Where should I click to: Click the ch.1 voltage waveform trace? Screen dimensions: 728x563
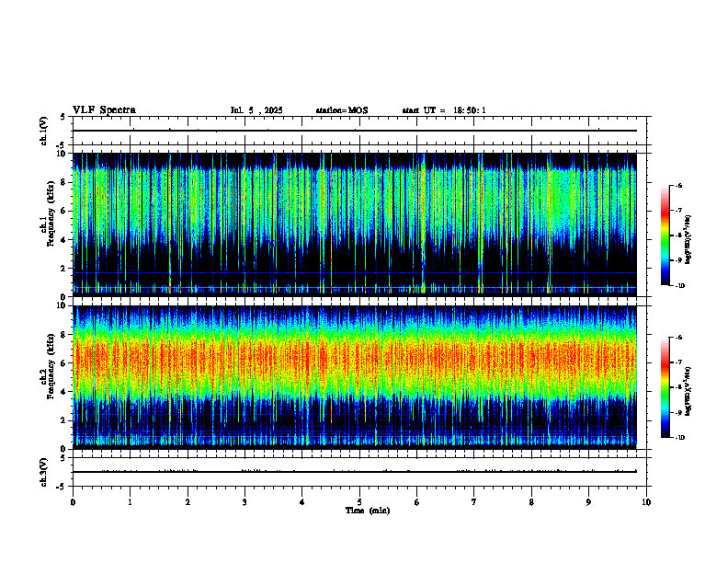click(x=355, y=131)
